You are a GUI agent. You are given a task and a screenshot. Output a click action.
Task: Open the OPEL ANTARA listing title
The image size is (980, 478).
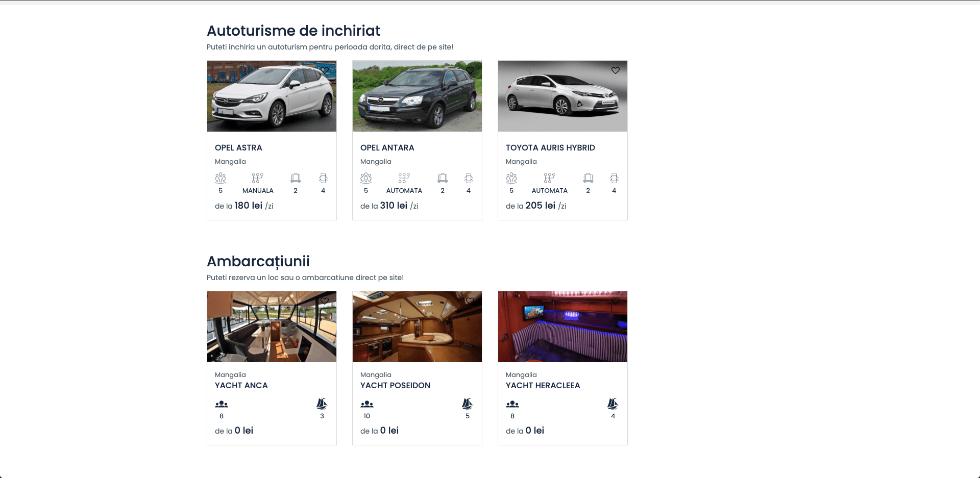point(387,148)
